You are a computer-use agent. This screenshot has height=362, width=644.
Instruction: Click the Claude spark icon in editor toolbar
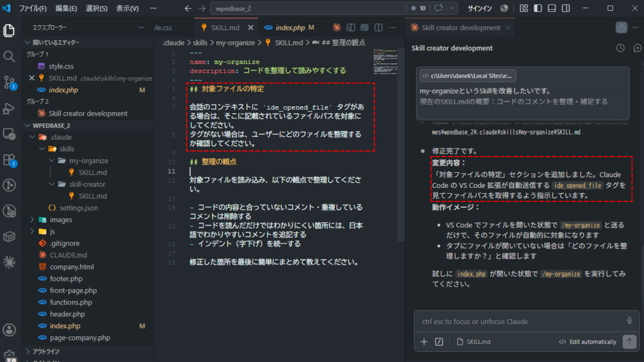[336, 27]
